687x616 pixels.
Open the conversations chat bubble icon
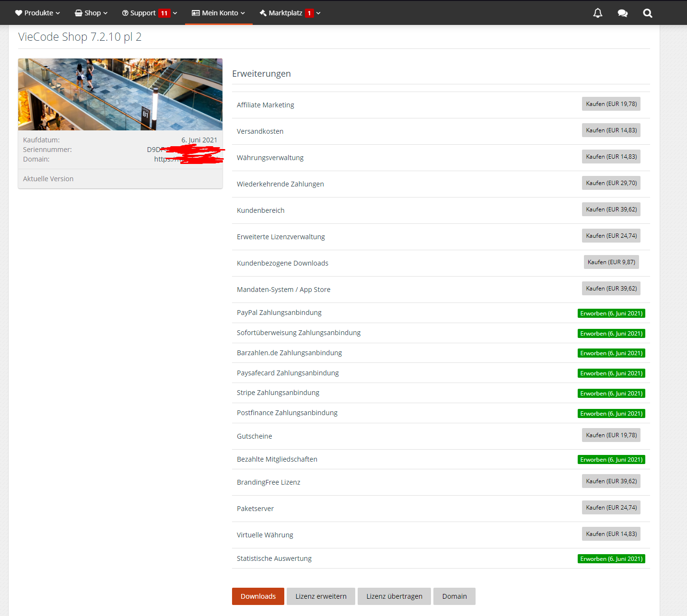622,13
